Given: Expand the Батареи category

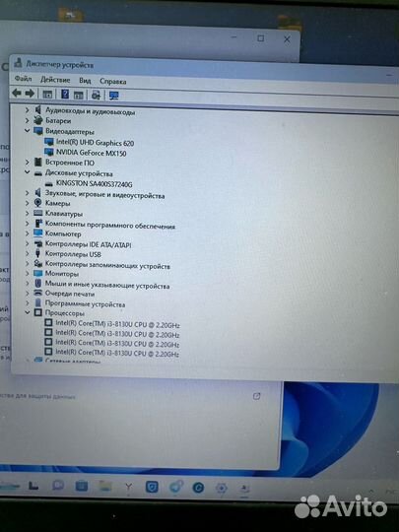Looking at the screenshot, I should (x=27, y=120).
